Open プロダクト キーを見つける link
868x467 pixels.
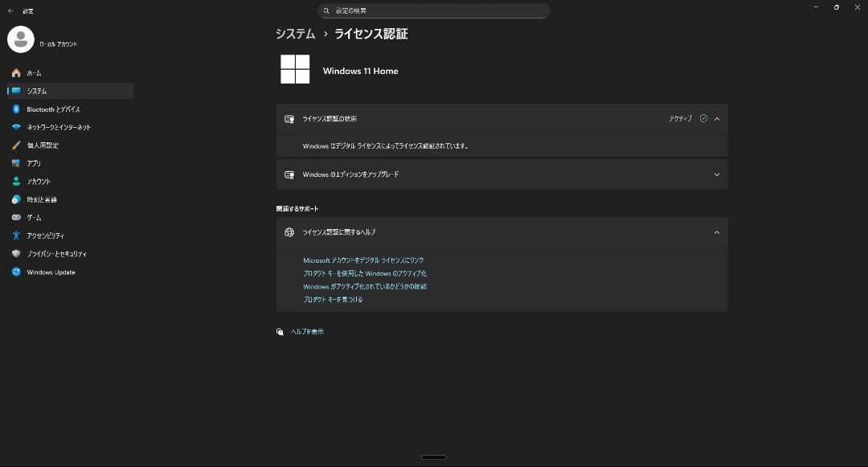coord(333,299)
